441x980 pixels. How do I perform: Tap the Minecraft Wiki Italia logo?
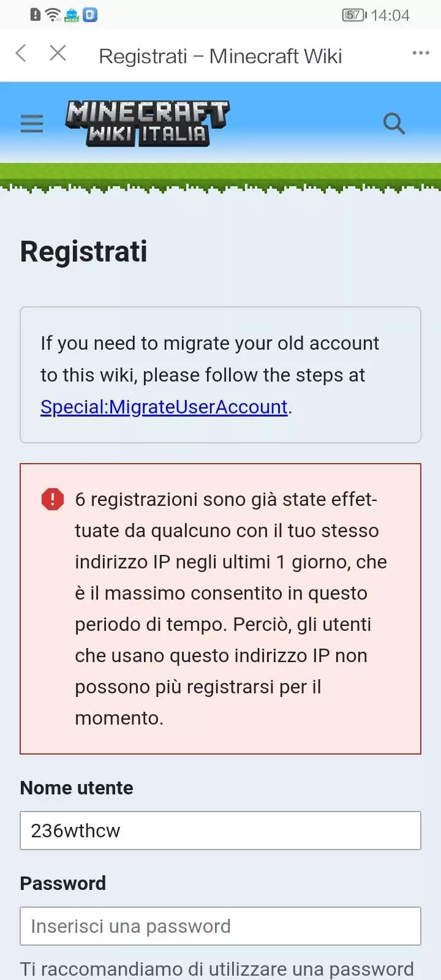click(x=147, y=123)
